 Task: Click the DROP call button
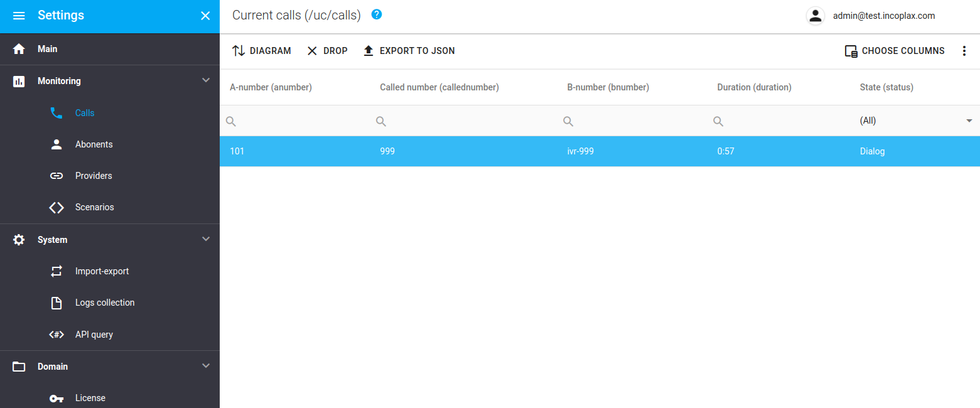(327, 51)
